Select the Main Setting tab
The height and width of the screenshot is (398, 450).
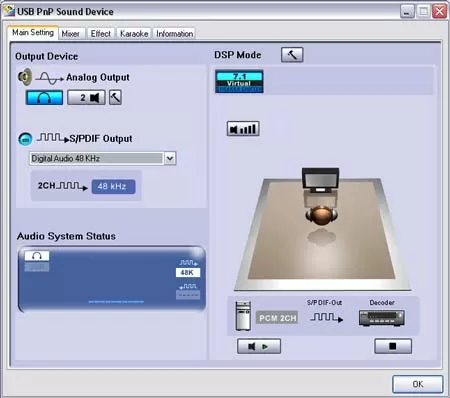tap(33, 33)
